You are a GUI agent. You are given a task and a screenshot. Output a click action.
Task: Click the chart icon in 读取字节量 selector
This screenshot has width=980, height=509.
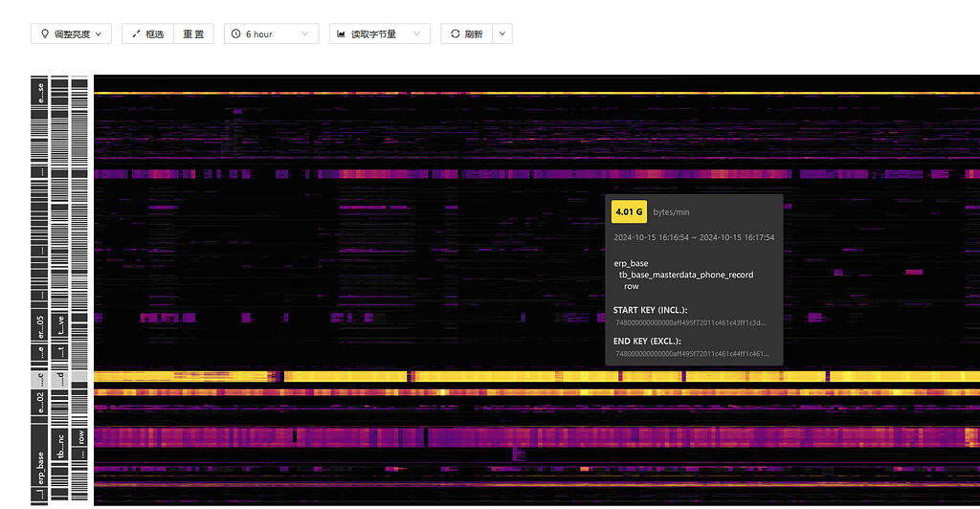tap(341, 34)
